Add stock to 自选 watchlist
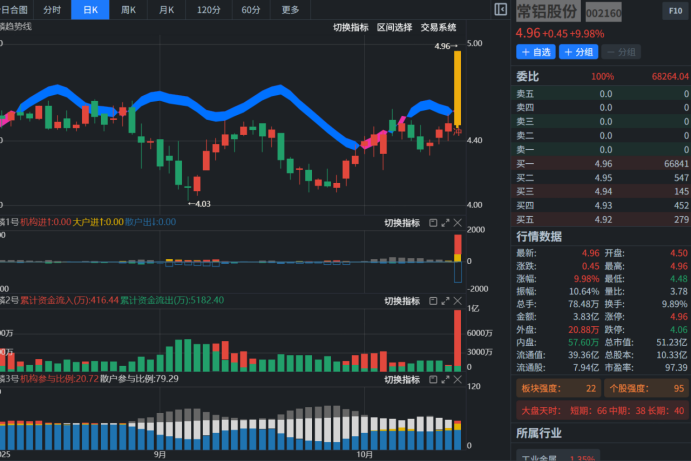This screenshot has width=691, height=461. pyautogui.click(x=536, y=51)
